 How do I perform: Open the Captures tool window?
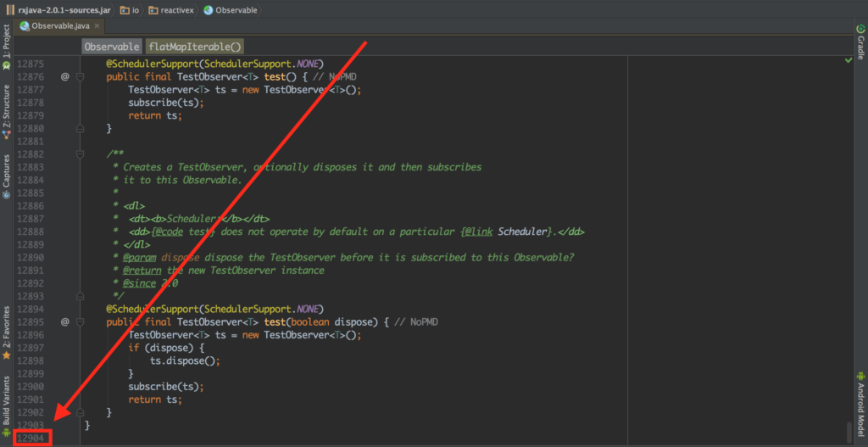pos(7,176)
